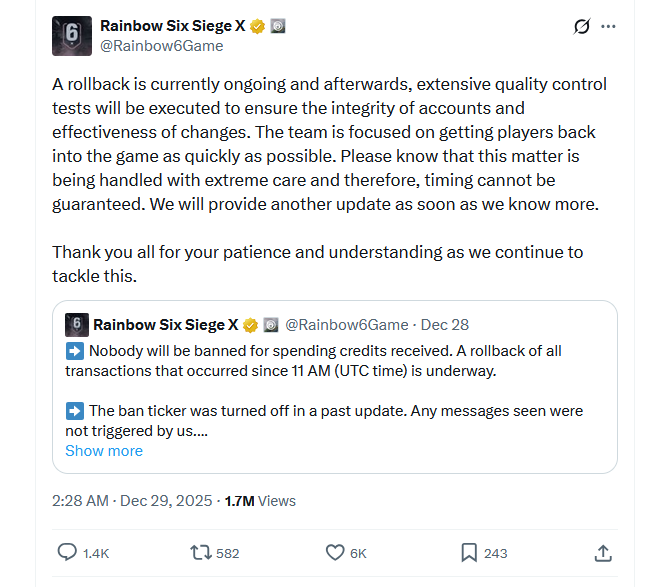The height and width of the screenshot is (587, 653).
Task: Click the quoted tweet's small avatar
Action: point(76,325)
